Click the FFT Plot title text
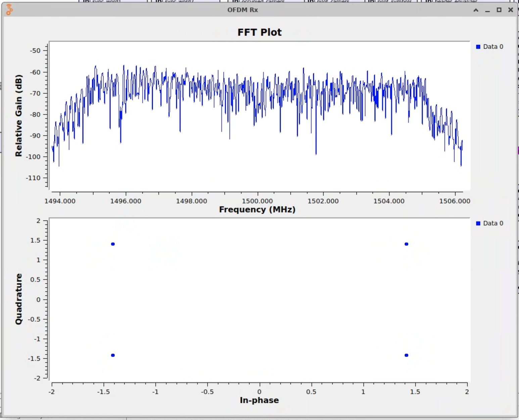The width and height of the screenshot is (519, 420). [x=259, y=32]
